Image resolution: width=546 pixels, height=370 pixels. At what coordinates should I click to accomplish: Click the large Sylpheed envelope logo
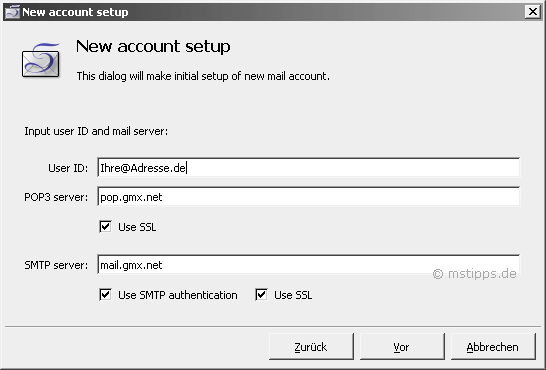(41, 60)
